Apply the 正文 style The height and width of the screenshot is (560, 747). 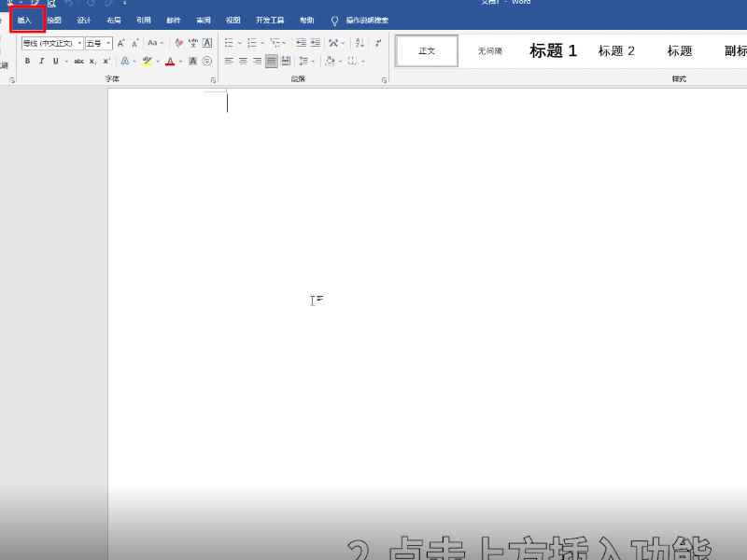point(427,51)
